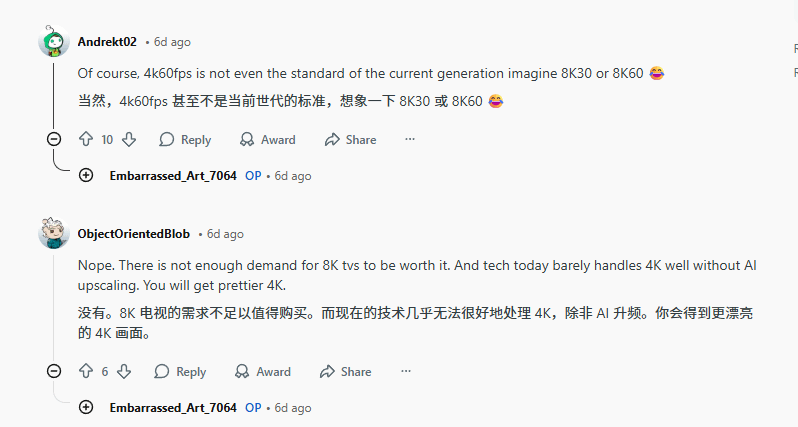
Task: Open more options for ObjectOrientedBlob's comment
Action: pyautogui.click(x=405, y=372)
